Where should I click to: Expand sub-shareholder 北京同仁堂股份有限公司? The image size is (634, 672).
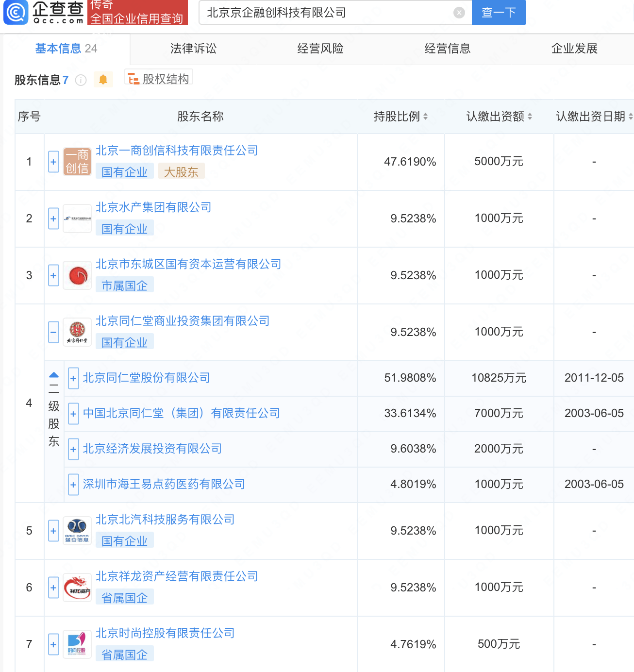(x=73, y=378)
